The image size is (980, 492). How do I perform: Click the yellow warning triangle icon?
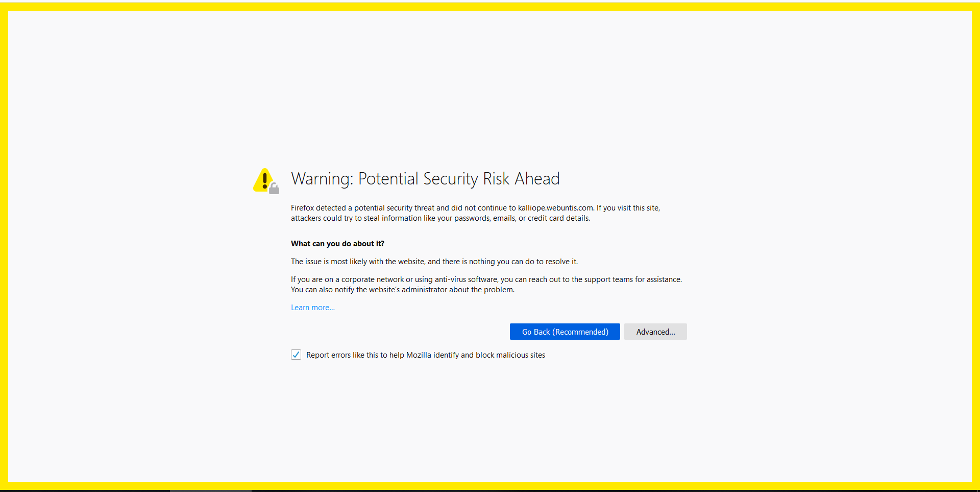pos(263,180)
